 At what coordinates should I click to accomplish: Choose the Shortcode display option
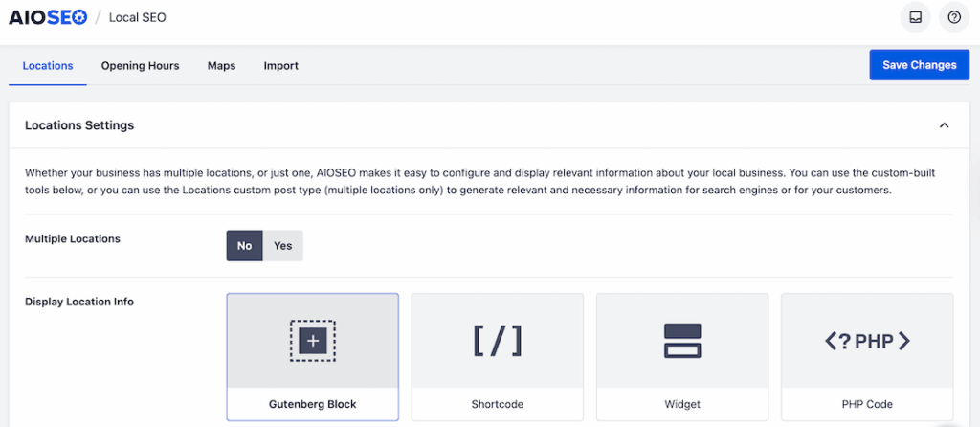[497, 404]
